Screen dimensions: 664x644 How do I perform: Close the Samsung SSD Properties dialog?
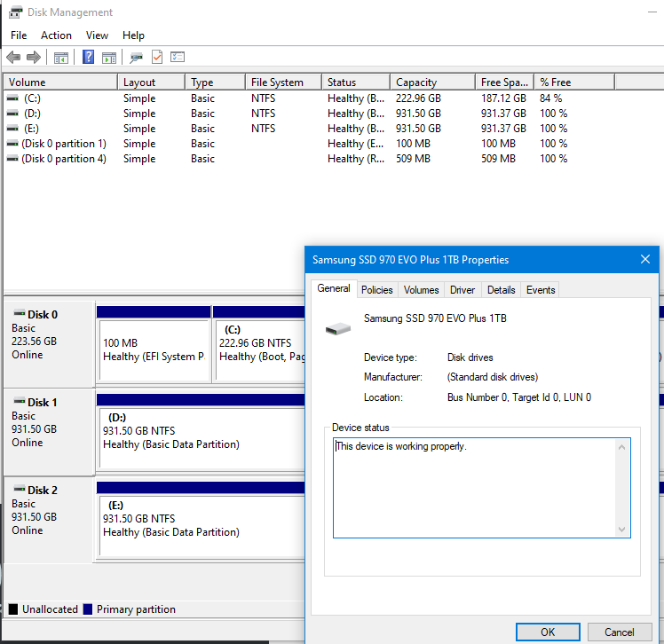(x=645, y=259)
